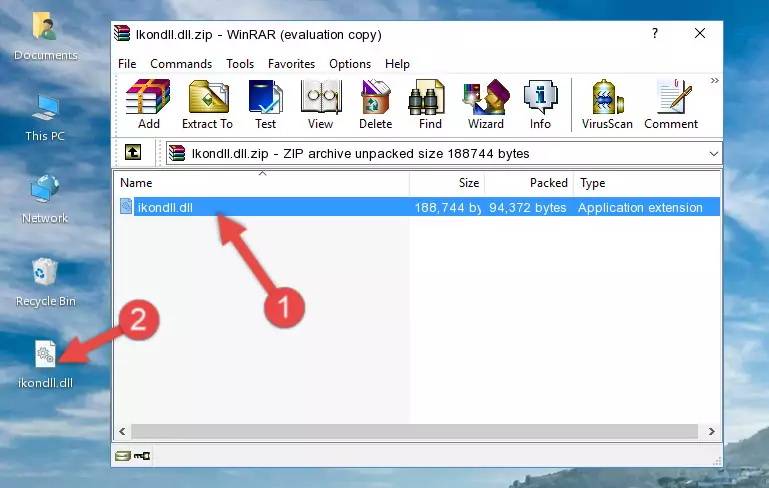Open the archive path dropdown
The width and height of the screenshot is (769, 488).
click(713, 154)
